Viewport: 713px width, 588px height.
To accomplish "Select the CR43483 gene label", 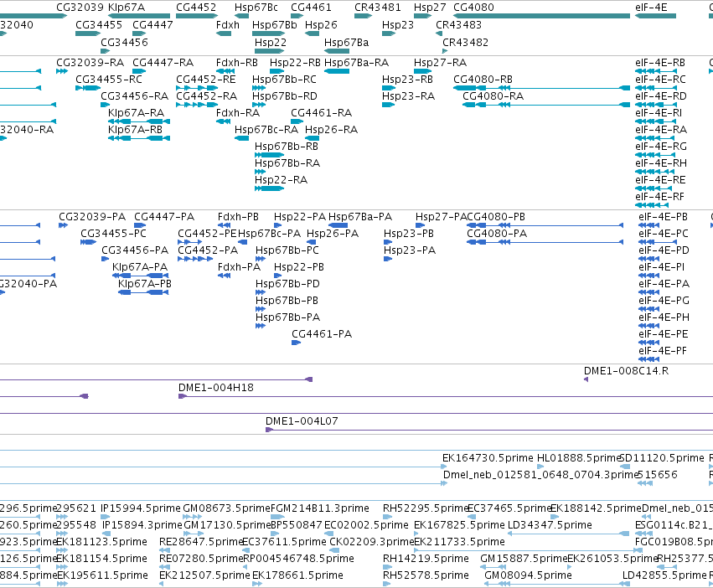I will coord(458,25).
